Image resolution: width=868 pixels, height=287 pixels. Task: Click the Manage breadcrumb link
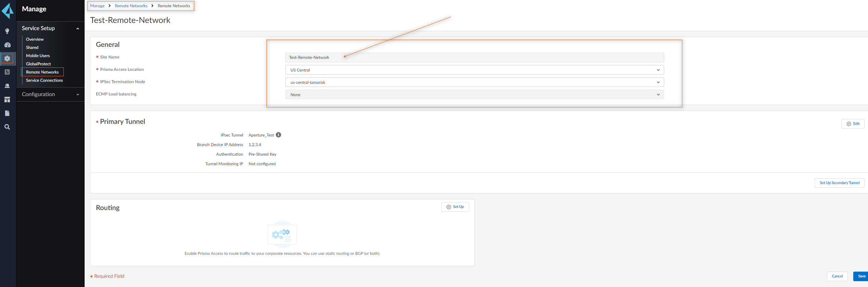(x=97, y=6)
